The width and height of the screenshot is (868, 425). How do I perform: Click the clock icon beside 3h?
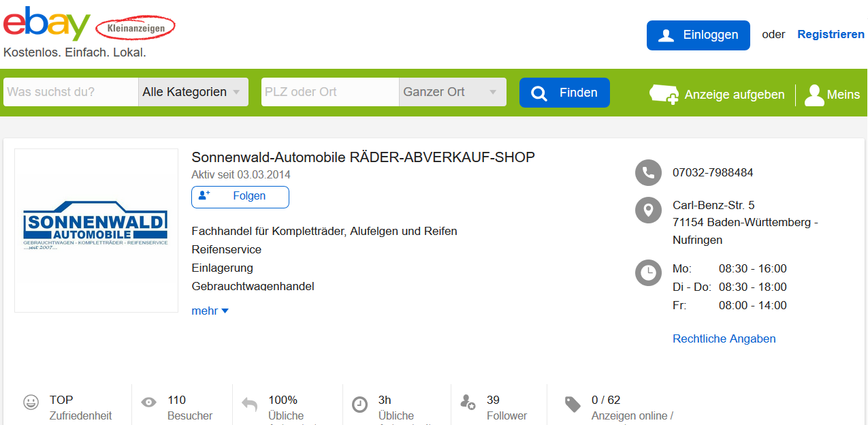[359, 405]
